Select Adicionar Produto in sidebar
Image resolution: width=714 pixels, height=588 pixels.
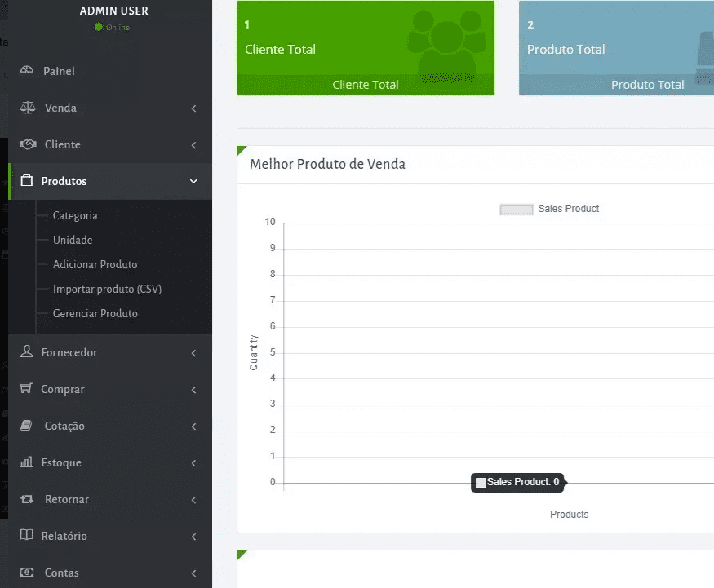pyautogui.click(x=95, y=265)
